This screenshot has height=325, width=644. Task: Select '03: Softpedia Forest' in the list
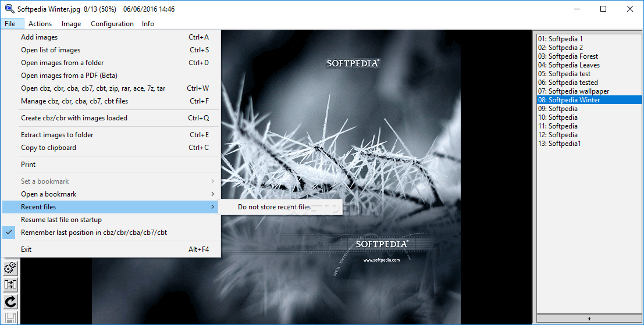[x=589, y=56]
